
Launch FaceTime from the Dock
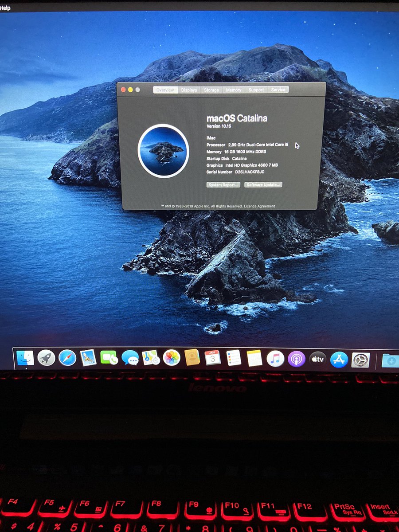(x=109, y=357)
